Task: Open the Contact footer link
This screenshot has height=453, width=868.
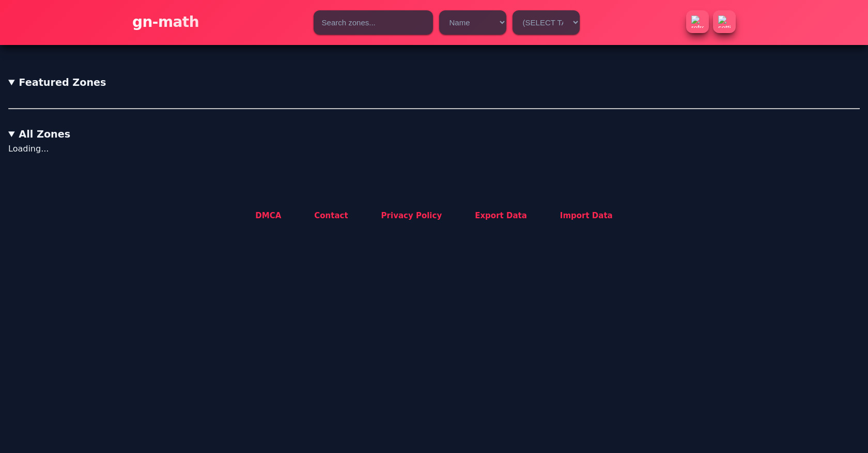Action: pos(331,216)
